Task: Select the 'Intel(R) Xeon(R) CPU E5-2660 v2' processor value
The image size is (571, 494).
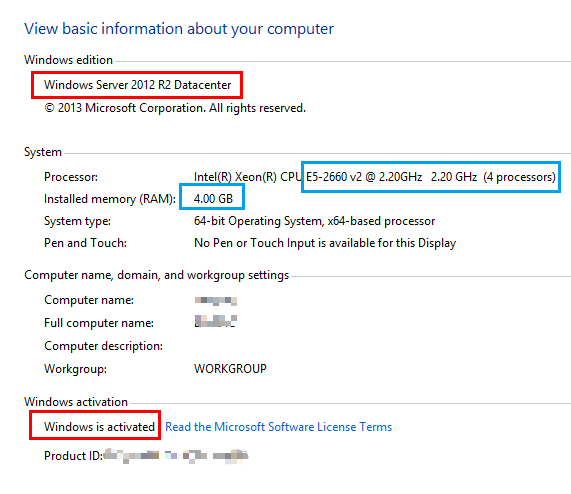Action: click(375, 177)
